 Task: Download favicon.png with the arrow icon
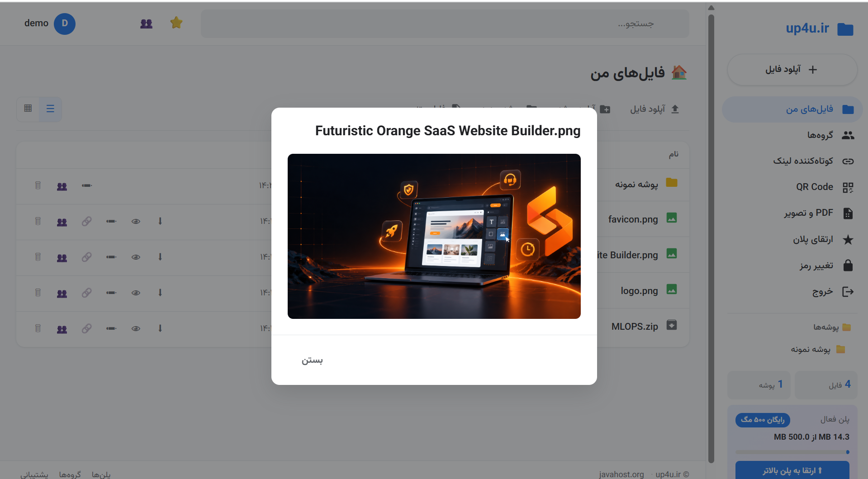(x=160, y=221)
